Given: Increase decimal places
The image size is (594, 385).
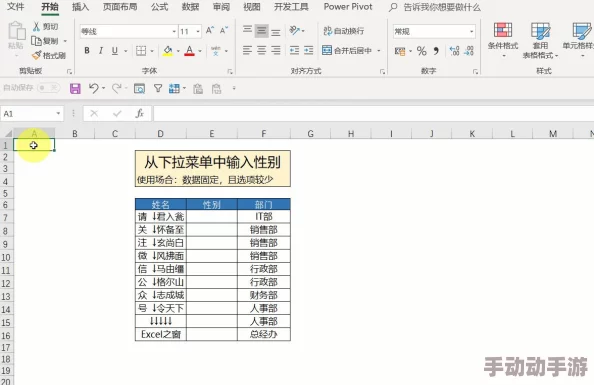Looking at the screenshot, I should [454, 51].
